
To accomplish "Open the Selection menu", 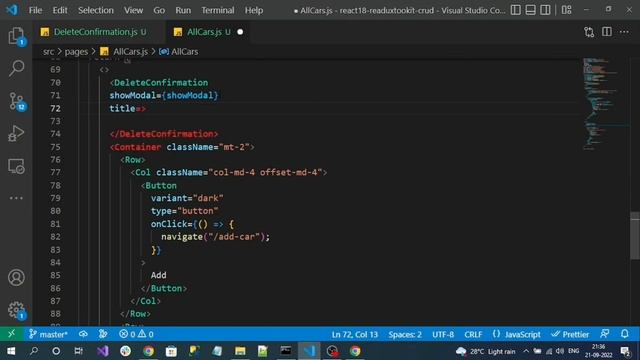I will tap(96, 10).
